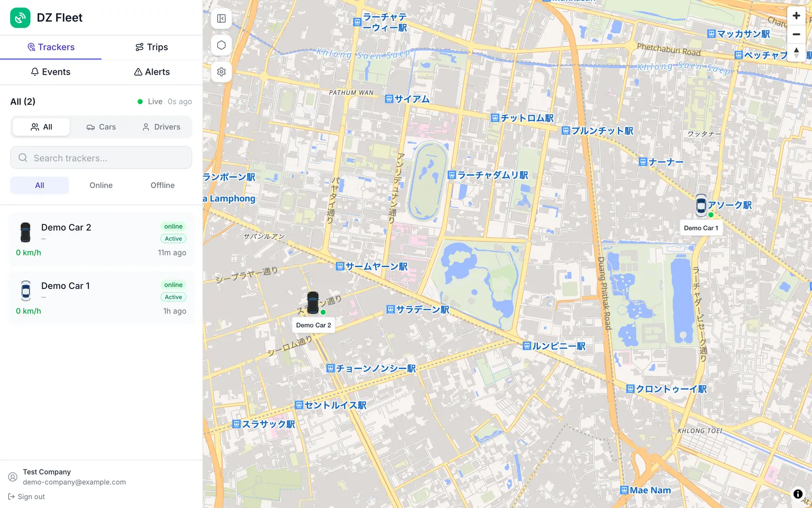Reset map bearing with compass icon
The height and width of the screenshot is (508, 812).
[x=796, y=53]
